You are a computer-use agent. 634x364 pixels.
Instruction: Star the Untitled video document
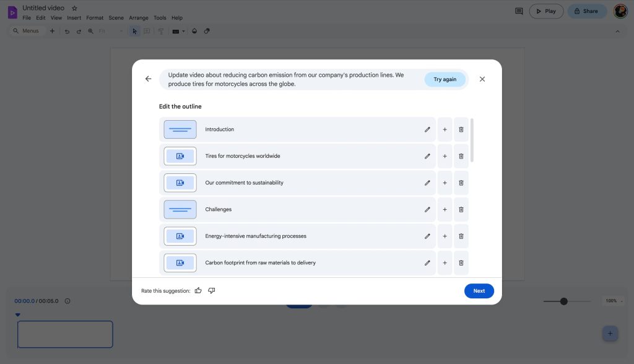pyautogui.click(x=75, y=8)
